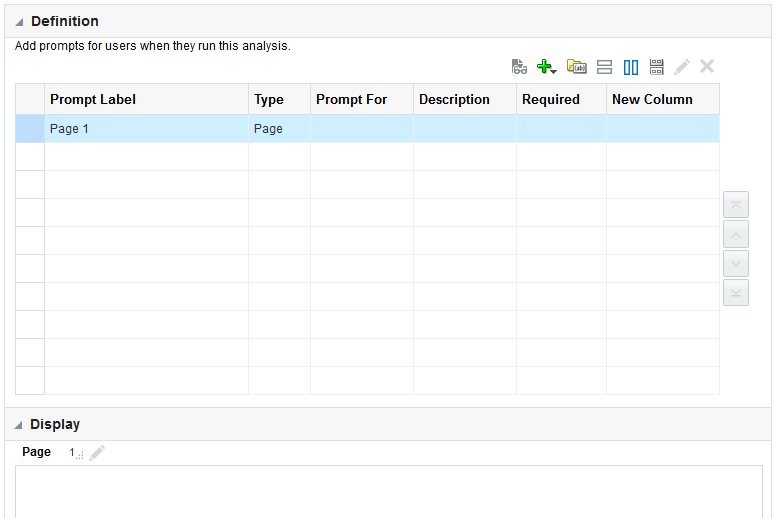Click the Preview prompt glasses icon

[519, 67]
